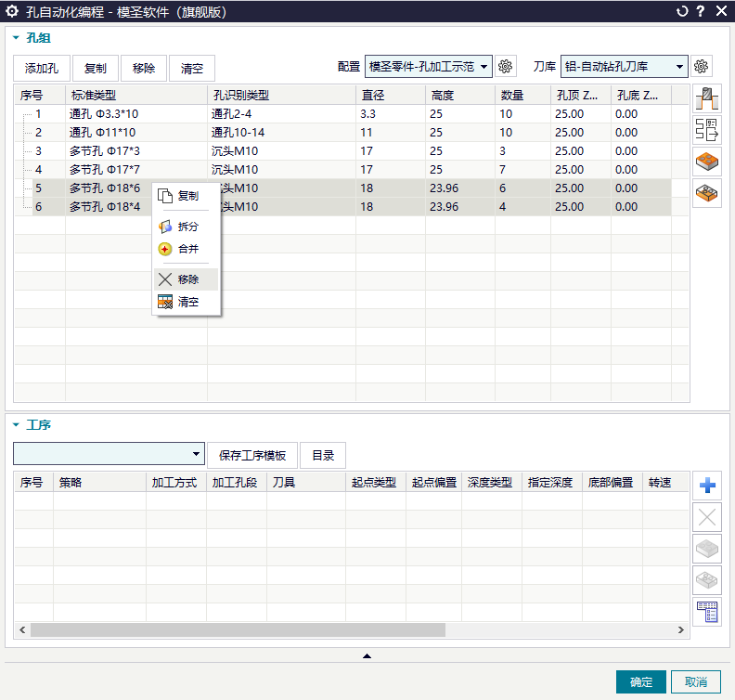Click the 加工方式 column header

(x=176, y=483)
